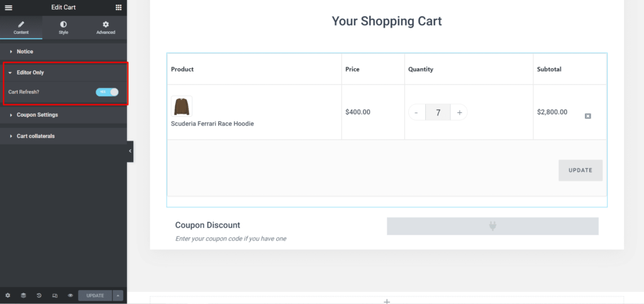Expand the Notice section
The image size is (644, 304).
pyautogui.click(x=25, y=52)
